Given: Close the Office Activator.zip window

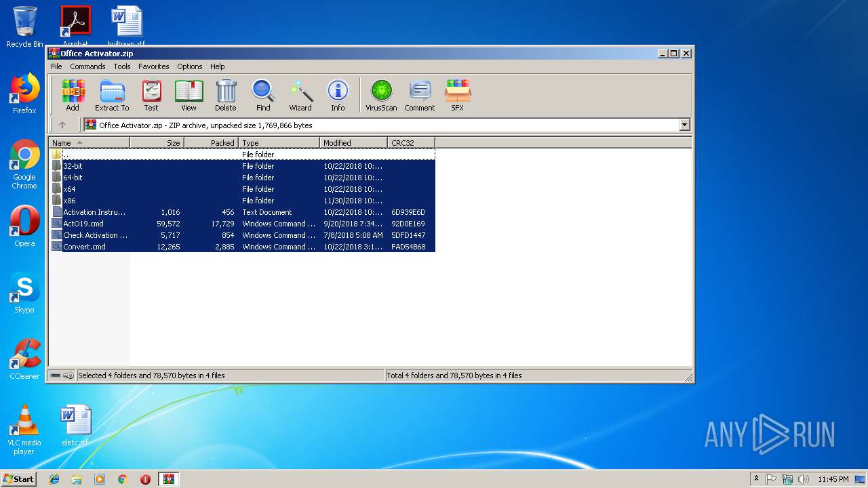Looking at the screenshot, I should coord(686,53).
